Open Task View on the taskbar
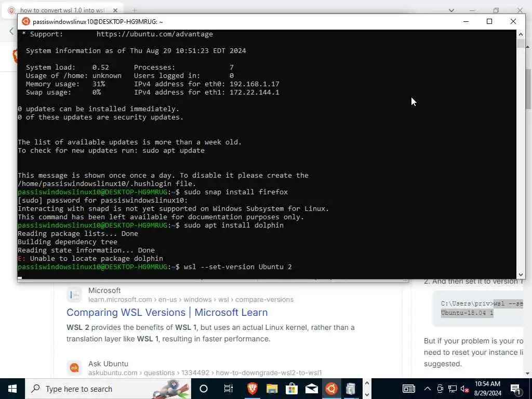 tap(229, 389)
